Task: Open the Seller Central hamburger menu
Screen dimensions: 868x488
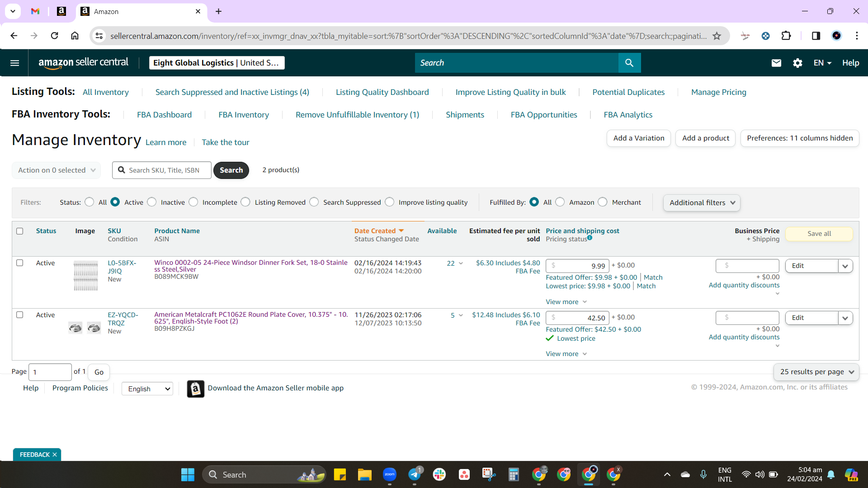Action: click(14, 63)
